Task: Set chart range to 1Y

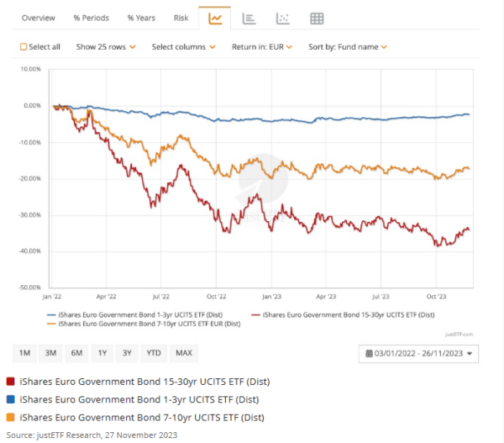Action: tap(102, 353)
